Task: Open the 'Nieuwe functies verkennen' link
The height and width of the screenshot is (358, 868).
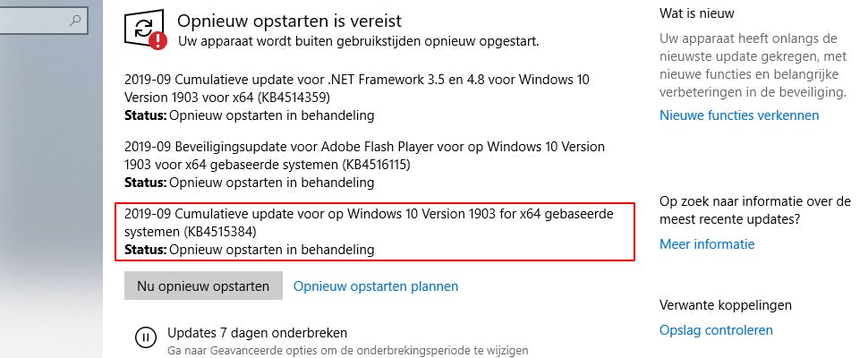Action: [739, 115]
